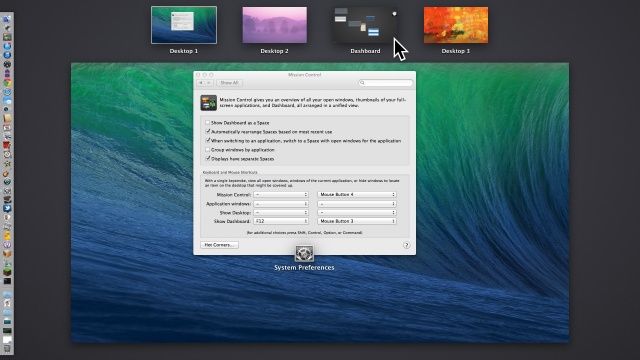Open the yellow duck app in Dock
The image size is (640, 360).
point(7,236)
